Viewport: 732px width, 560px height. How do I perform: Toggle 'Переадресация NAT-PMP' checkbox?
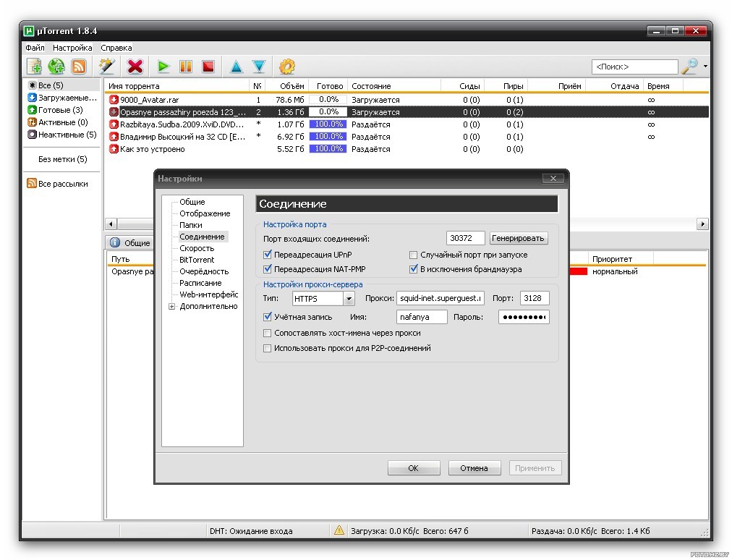(x=268, y=269)
